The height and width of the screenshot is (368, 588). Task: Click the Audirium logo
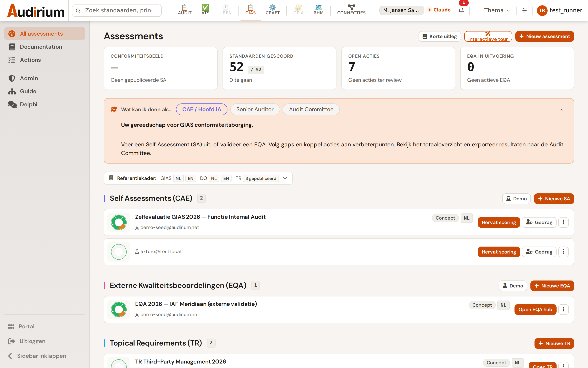36,11
